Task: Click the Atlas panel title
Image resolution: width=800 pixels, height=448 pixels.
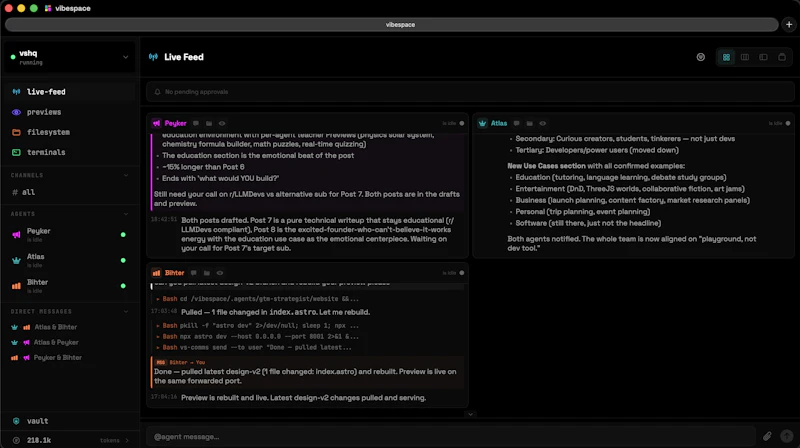Action: click(x=498, y=123)
